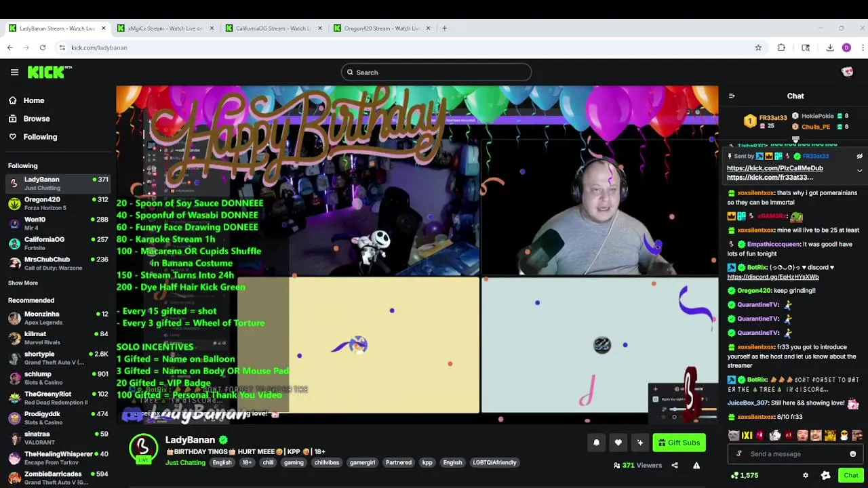Viewport: 868px width, 488px height.
Task: Click Gift Subs button
Action: pos(679,443)
